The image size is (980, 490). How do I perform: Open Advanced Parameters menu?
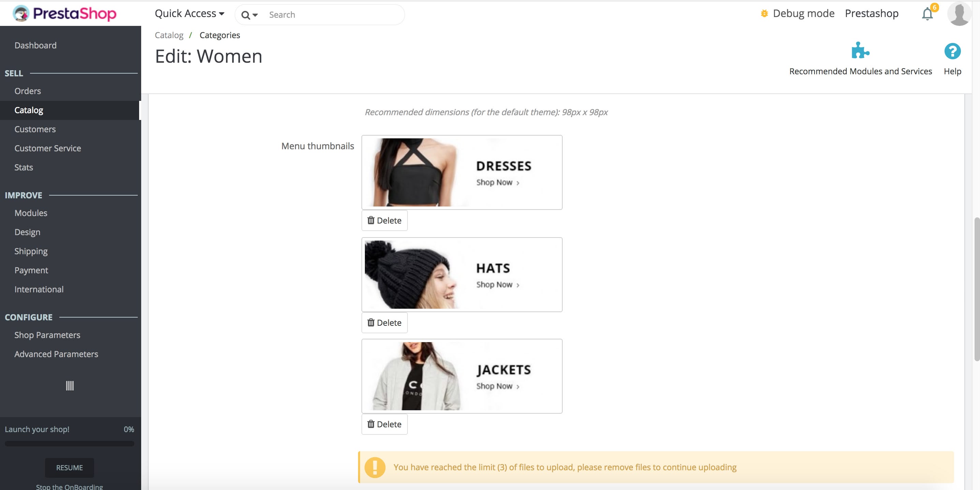click(56, 354)
